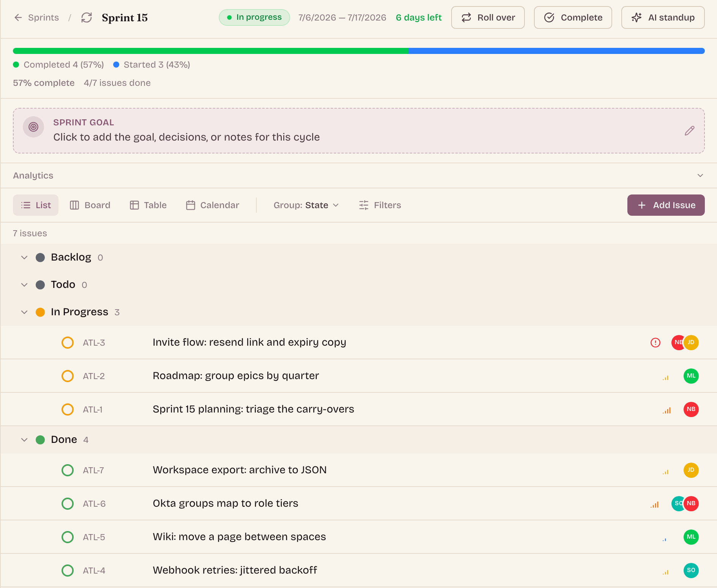This screenshot has height=588, width=717.
Task: Go back using the Sprints arrow icon
Action: pyautogui.click(x=18, y=17)
